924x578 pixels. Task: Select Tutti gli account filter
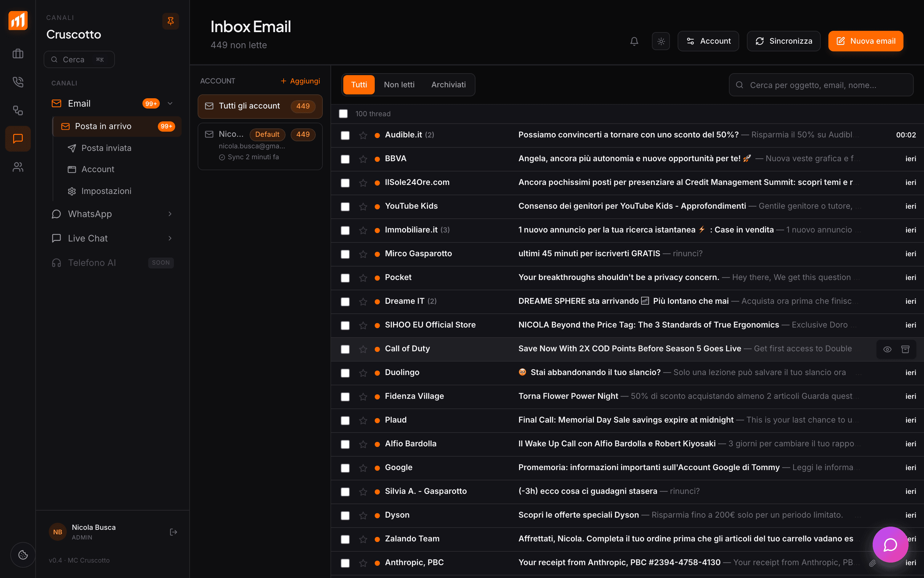pyautogui.click(x=260, y=106)
